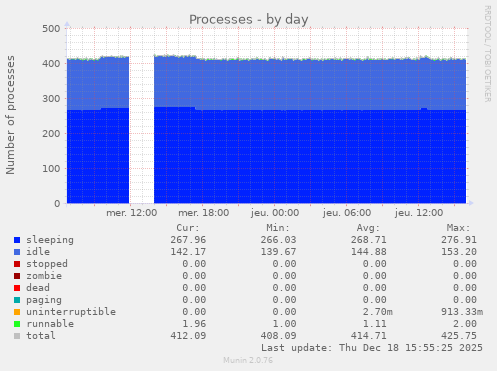Click the total maximum value 425.75
Screen dimensions: 497x371
click(x=459, y=336)
